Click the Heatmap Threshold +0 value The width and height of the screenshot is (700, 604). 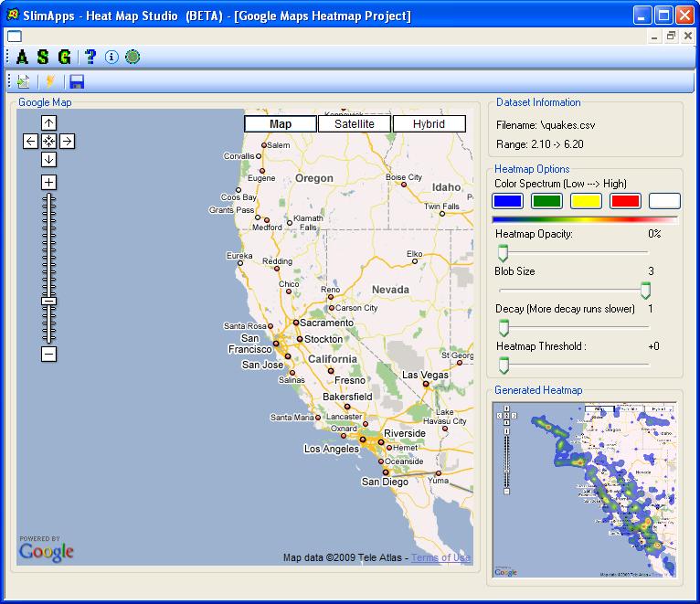654,346
